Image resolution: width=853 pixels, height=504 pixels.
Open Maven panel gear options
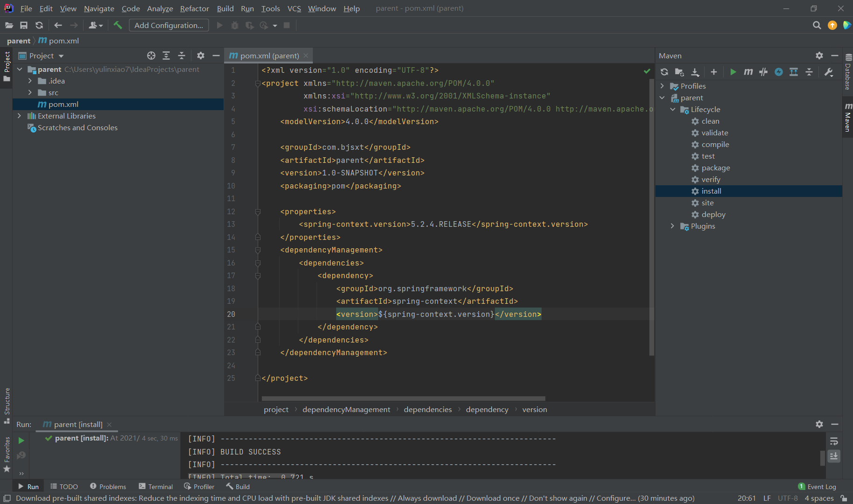pos(819,56)
